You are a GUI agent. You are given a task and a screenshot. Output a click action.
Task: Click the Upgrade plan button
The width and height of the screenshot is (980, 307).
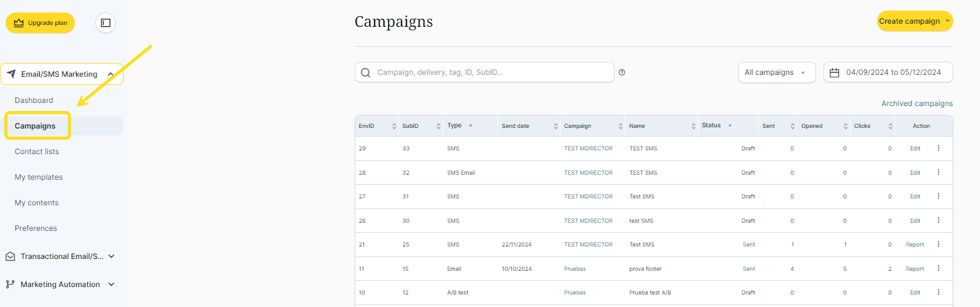[41, 23]
